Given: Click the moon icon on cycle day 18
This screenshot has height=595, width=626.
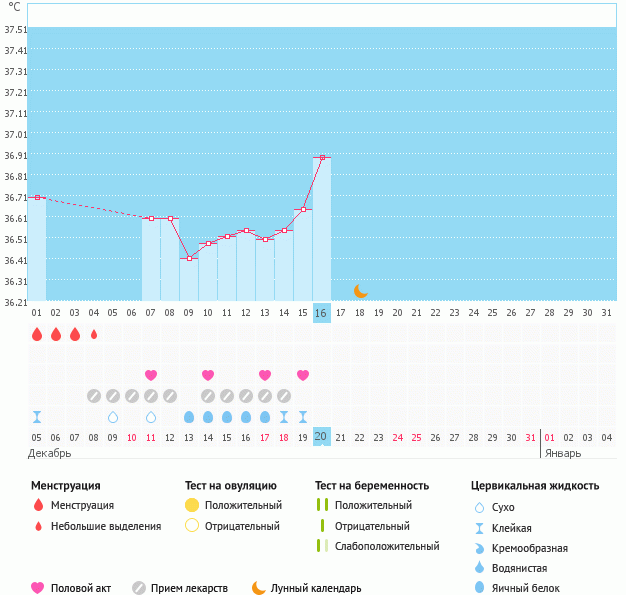Looking at the screenshot, I should pos(360,291).
